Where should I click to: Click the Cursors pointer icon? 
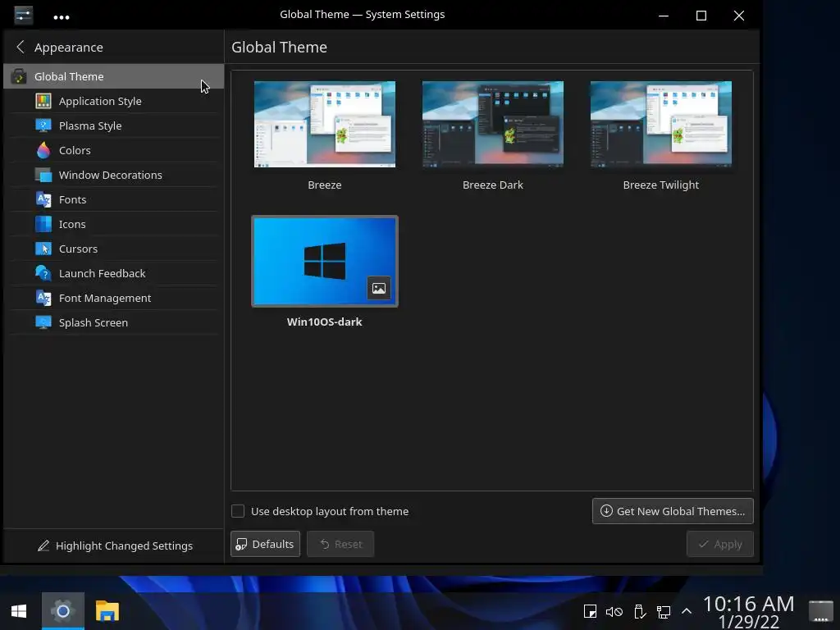(43, 249)
